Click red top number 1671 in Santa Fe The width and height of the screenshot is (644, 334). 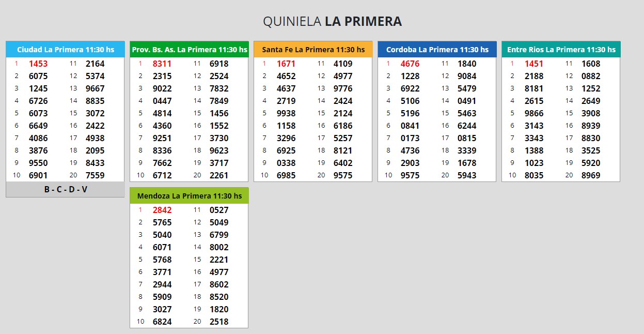pos(286,64)
